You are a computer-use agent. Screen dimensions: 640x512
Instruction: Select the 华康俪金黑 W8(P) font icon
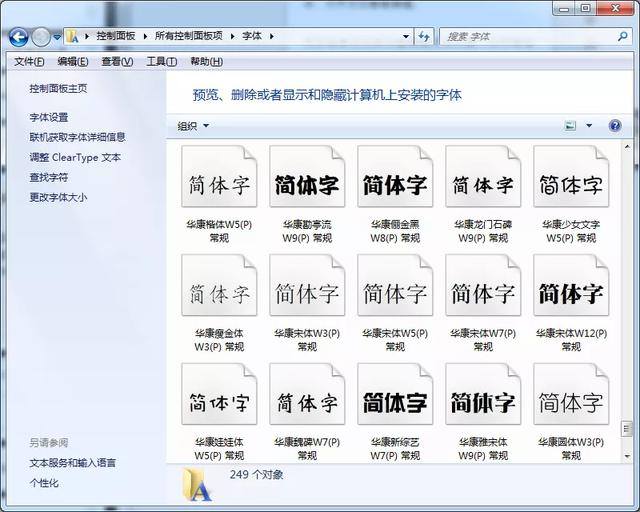click(395, 176)
